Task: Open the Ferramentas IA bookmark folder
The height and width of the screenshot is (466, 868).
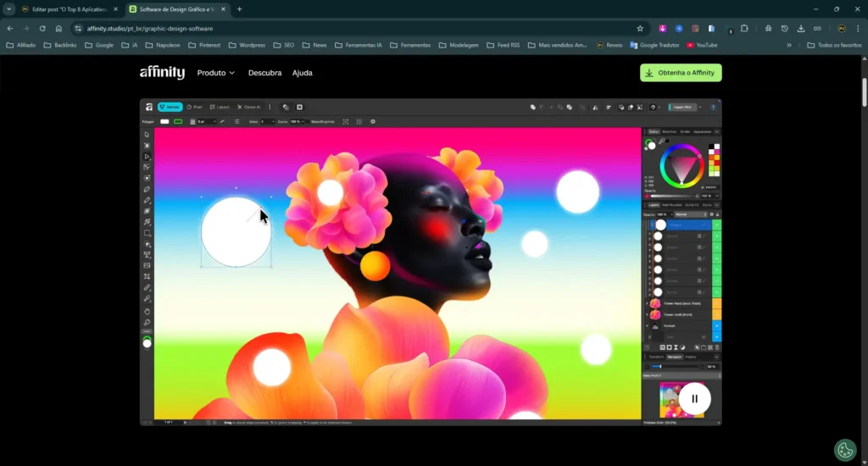Action: click(359, 45)
